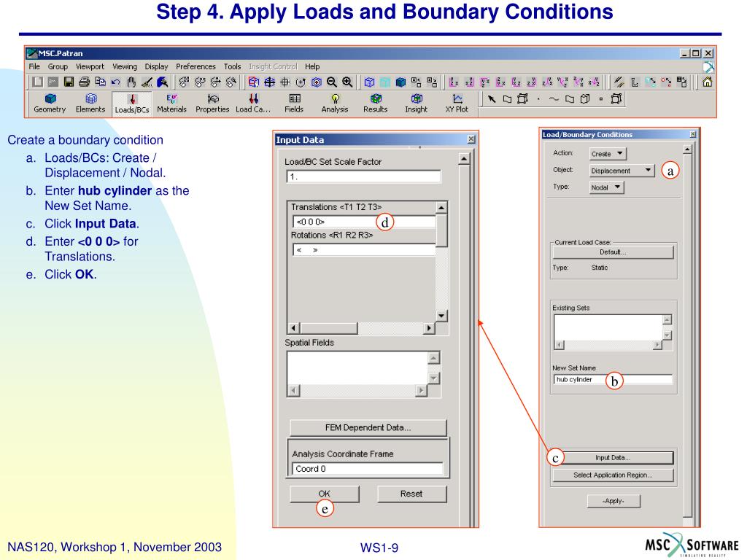Click the Copy to clipboard icon
Viewport: 747px width, 560px height.
100,82
